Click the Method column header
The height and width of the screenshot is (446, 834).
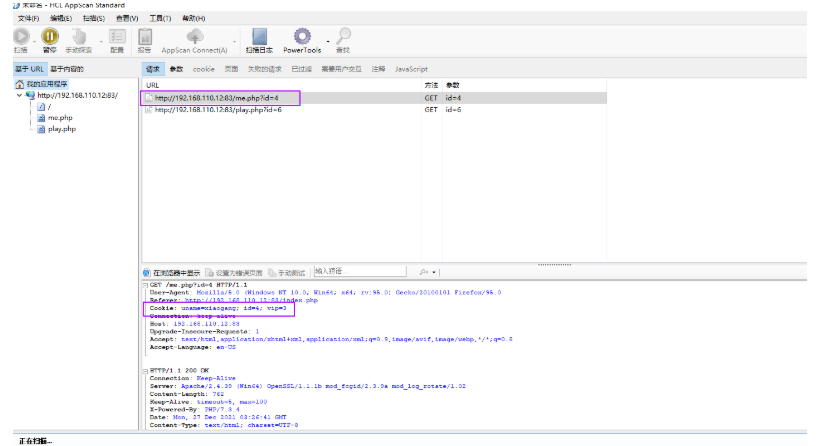[x=431, y=85]
